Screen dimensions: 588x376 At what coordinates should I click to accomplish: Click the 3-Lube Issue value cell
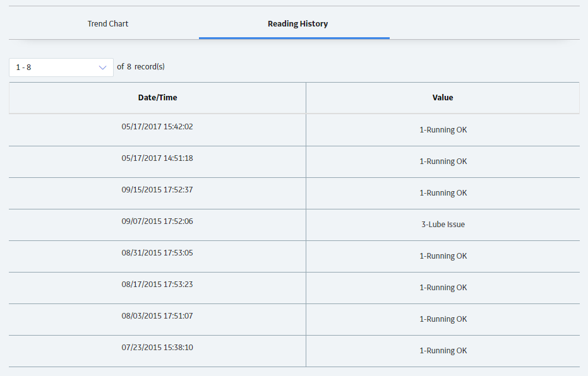[x=443, y=225]
